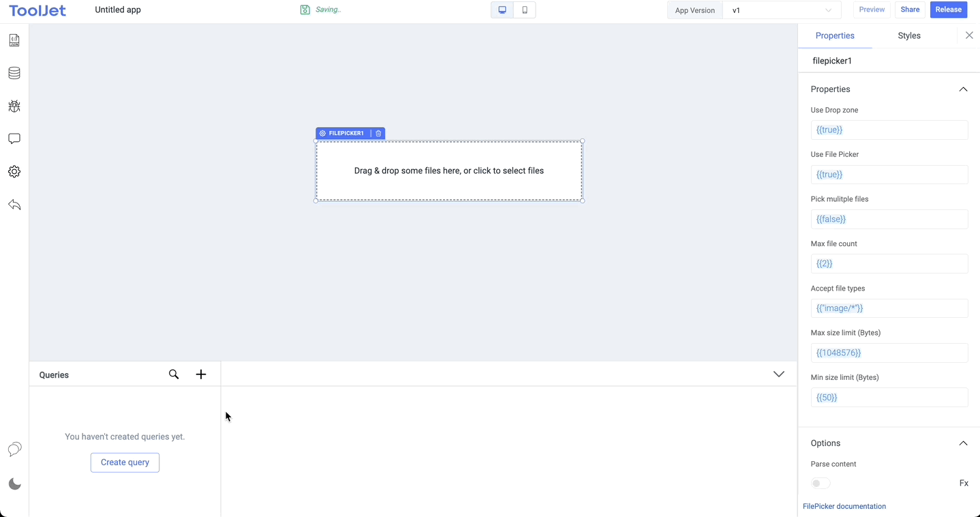Collapse the Properties section
This screenshot has width=980, height=517.
963,89
